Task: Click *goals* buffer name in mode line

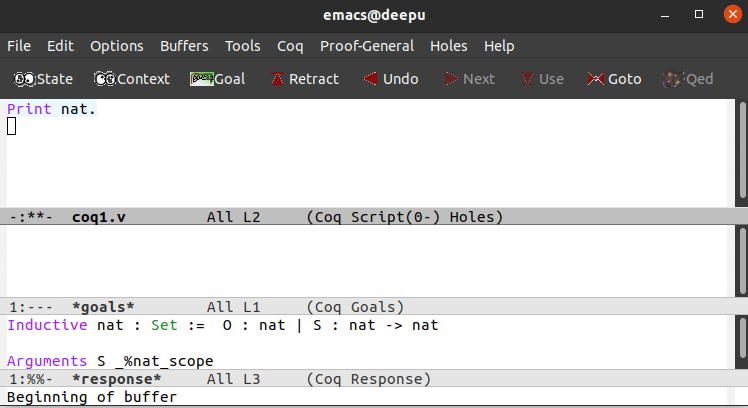Action: [x=103, y=307]
